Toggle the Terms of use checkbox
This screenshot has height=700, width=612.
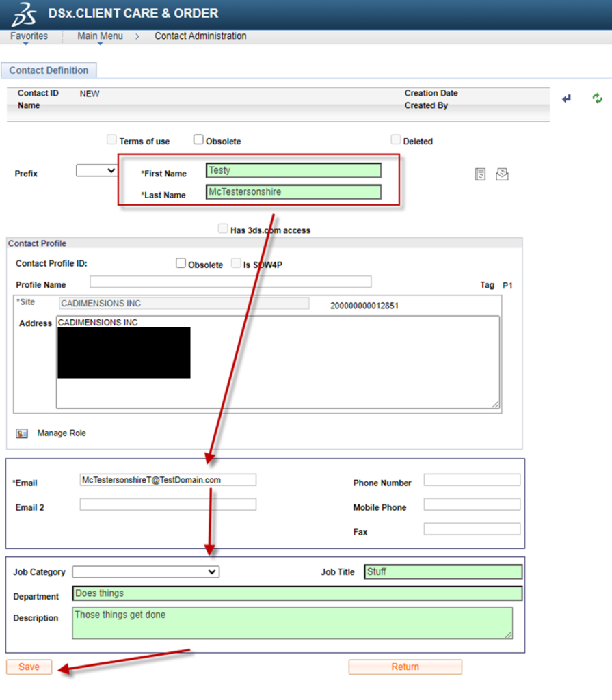tap(111, 139)
